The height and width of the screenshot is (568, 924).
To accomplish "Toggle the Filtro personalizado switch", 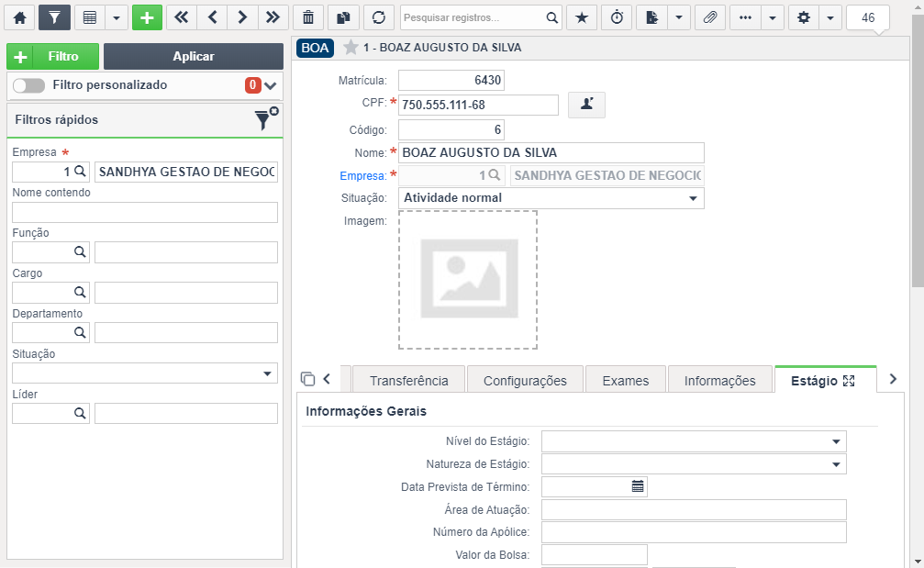I will pos(28,85).
